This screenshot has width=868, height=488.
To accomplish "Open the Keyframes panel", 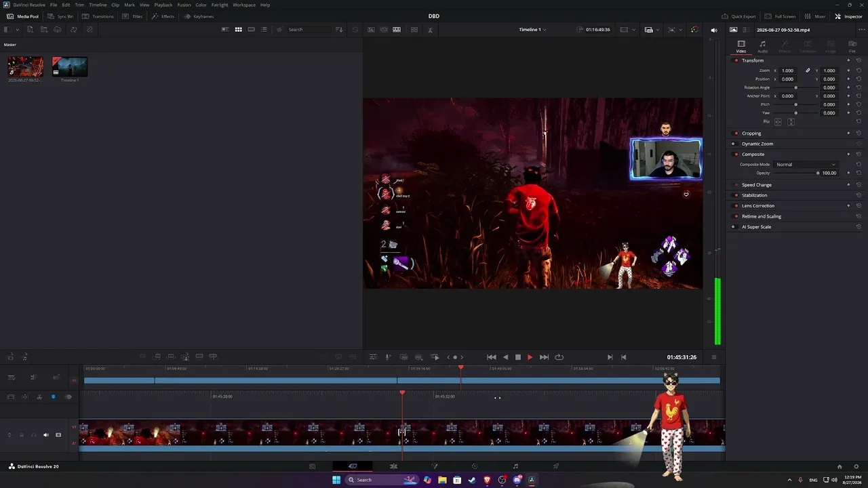I will [x=199, y=16].
